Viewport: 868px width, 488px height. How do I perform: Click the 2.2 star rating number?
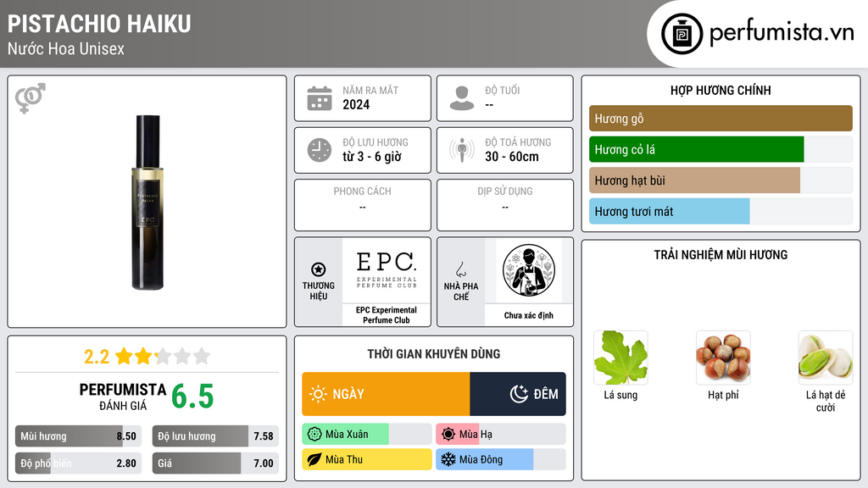[x=97, y=357]
